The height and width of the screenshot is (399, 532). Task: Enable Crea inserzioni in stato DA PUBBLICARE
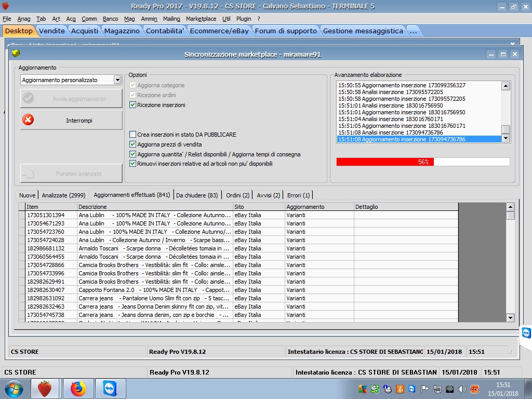(x=133, y=135)
